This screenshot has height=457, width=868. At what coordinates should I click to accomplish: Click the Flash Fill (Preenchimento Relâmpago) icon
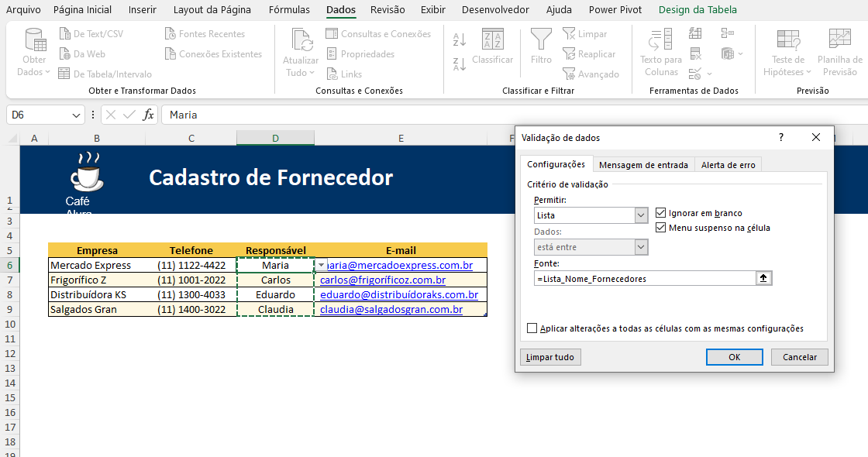tap(695, 34)
